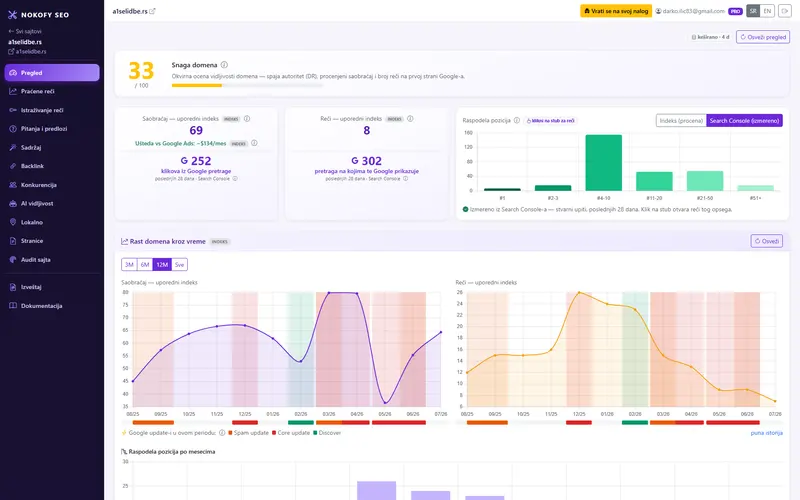Image resolution: width=800 pixels, height=500 pixels.
Task: Click the #11-20 position bar
Action: point(654,181)
